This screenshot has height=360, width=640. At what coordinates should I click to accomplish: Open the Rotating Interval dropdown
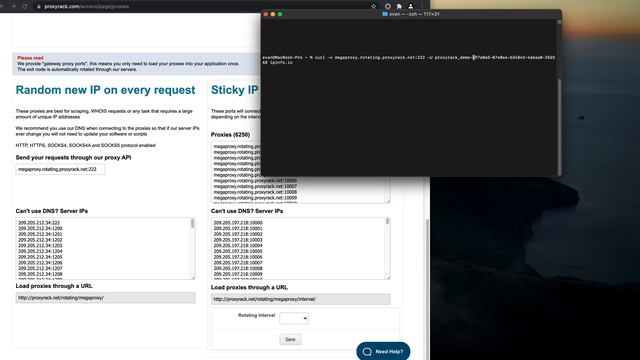tap(294, 318)
